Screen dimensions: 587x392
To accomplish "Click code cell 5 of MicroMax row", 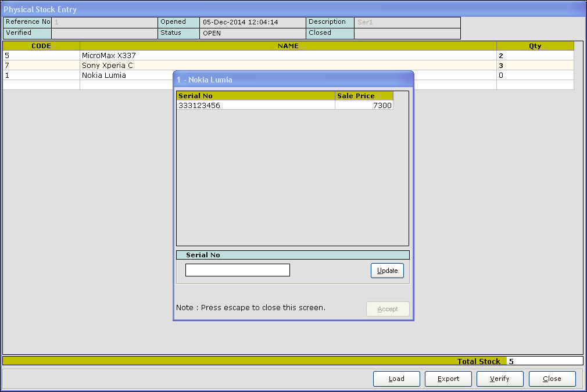I will tap(41, 55).
